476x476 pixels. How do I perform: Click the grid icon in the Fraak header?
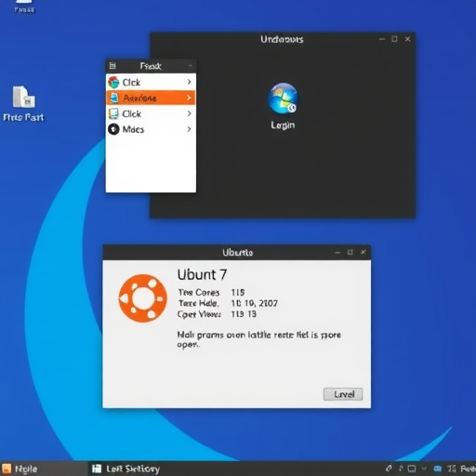coord(112,66)
